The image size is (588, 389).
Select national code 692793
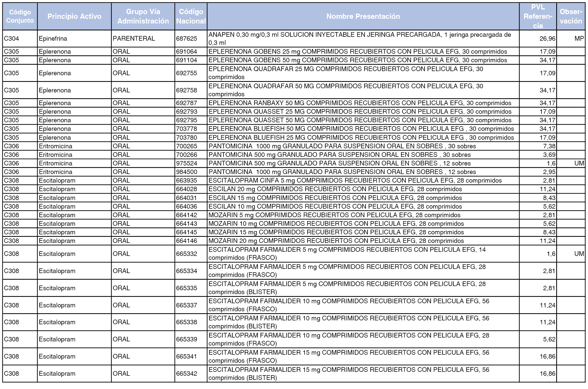click(191, 111)
